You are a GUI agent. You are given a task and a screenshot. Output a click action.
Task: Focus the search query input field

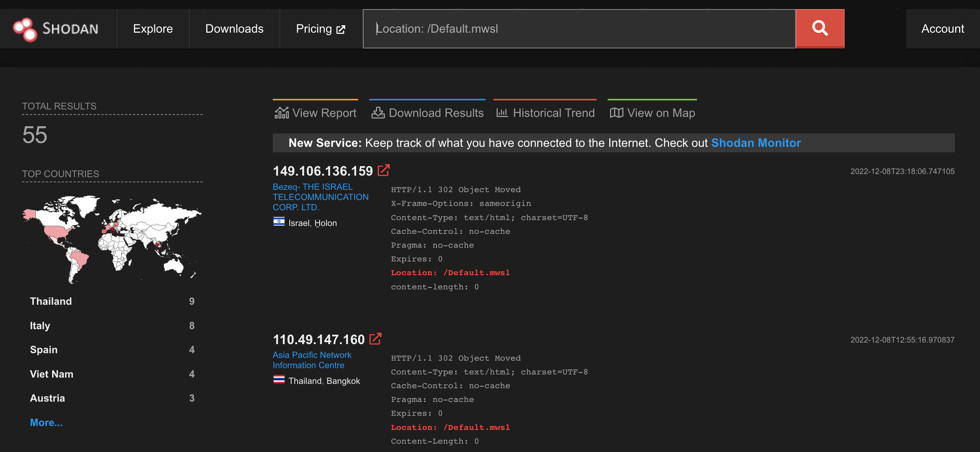pos(579,29)
